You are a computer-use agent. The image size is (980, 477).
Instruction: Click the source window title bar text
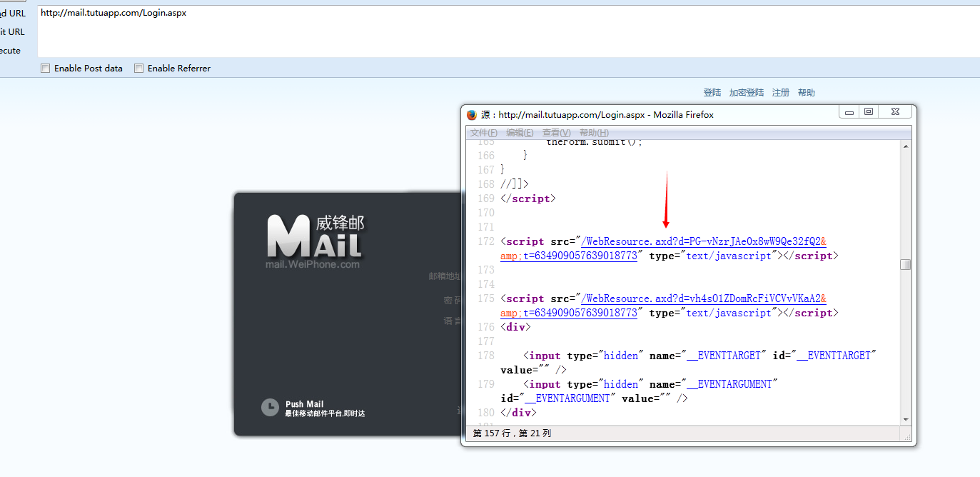point(597,115)
